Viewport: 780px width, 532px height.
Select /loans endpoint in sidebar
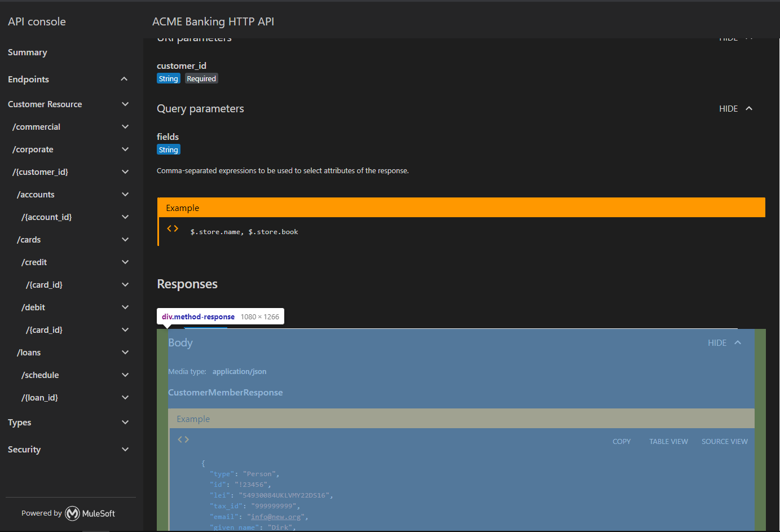pyautogui.click(x=29, y=353)
